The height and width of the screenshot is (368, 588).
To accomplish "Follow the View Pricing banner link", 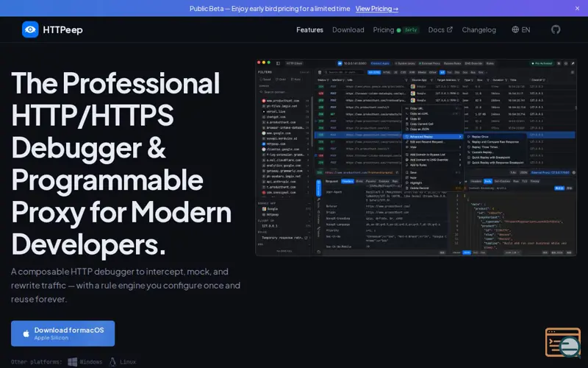I will click(377, 9).
